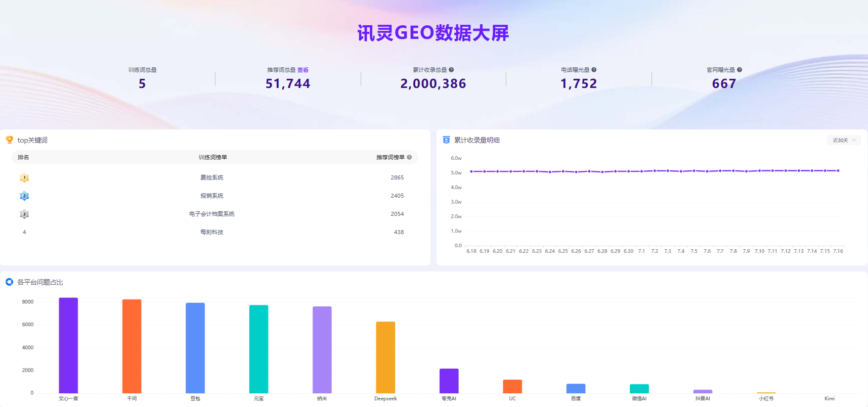868x407 pixels.
Task: Click the 每刻科技 keyword row
Action: (x=215, y=232)
